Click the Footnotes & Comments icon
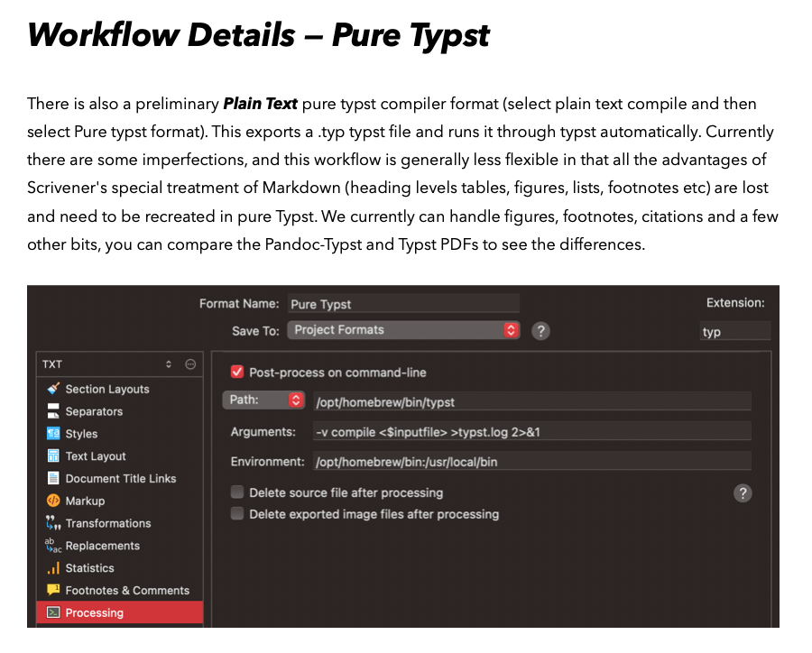 [x=53, y=590]
